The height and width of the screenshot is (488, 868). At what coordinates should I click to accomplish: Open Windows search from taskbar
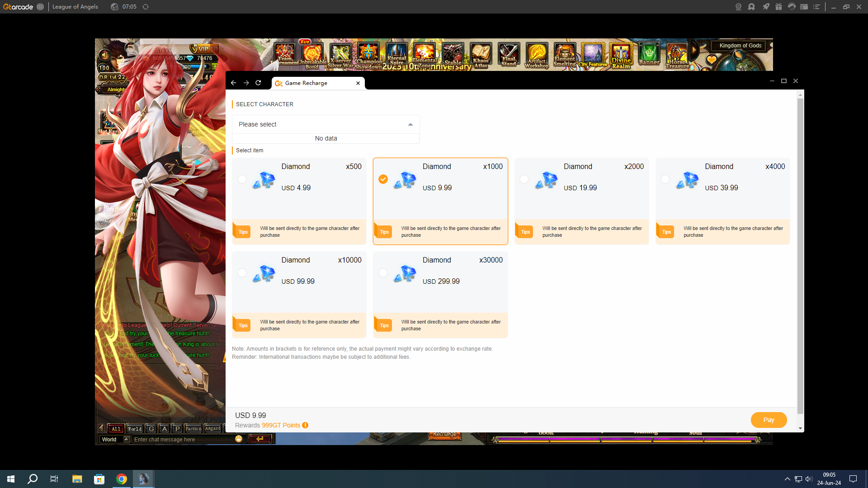[33, 479]
